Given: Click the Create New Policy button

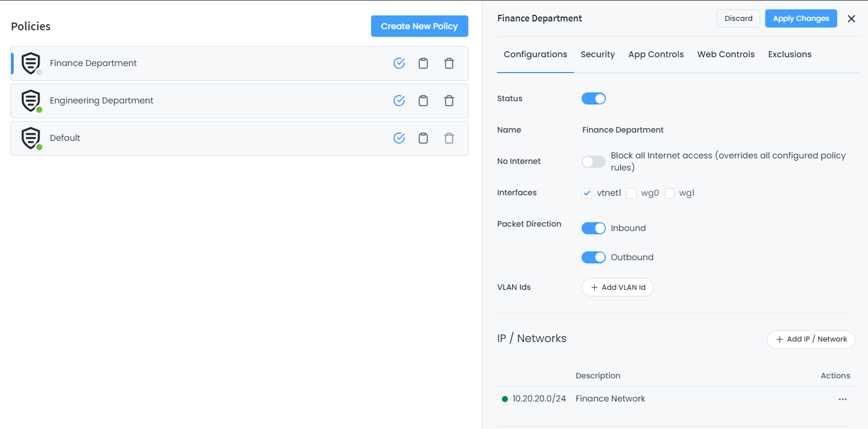Looking at the screenshot, I should pyautogui.click(x=419, y=26).
